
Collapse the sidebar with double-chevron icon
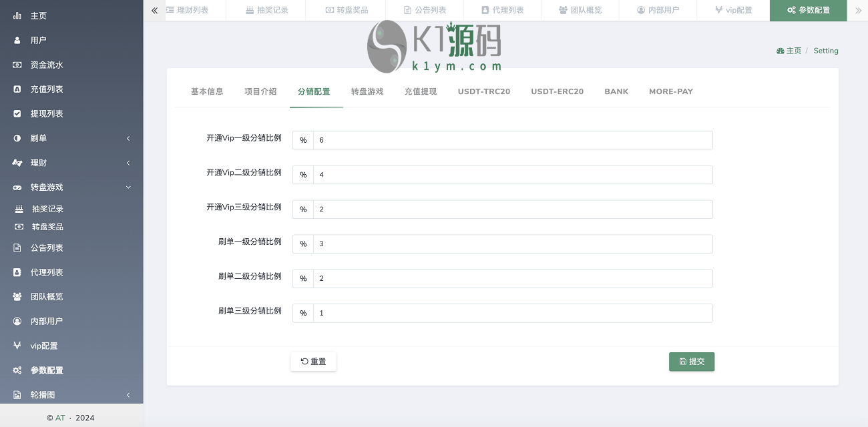[155, 11]
